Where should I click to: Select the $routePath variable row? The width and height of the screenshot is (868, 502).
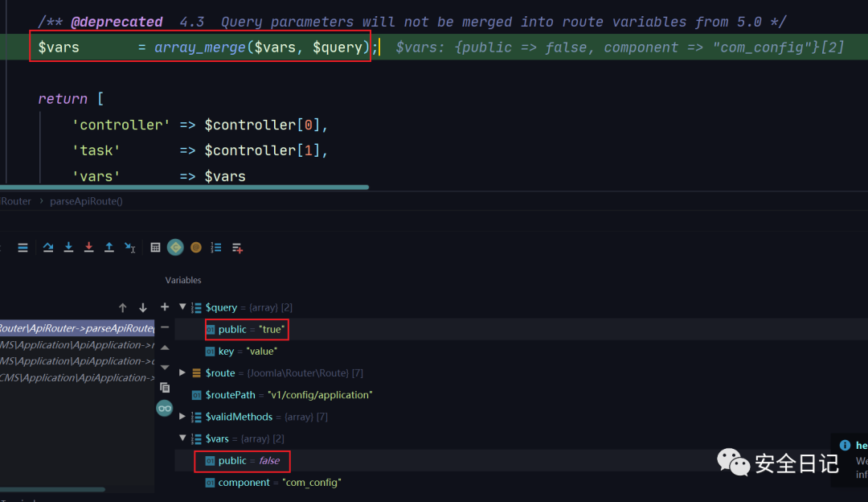(288, 395)
